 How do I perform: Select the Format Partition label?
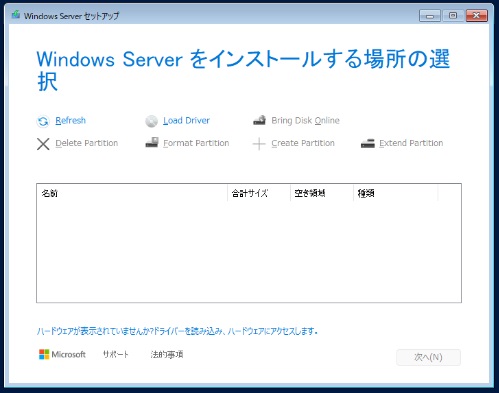click(x=196, y=143)
